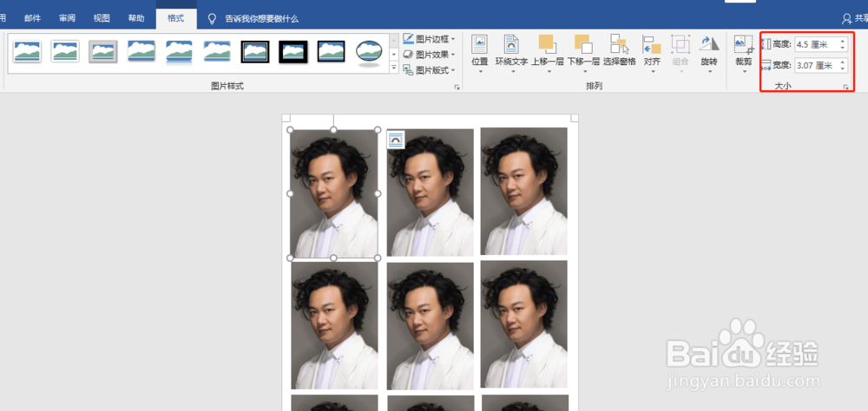Click bottom-middle sizing handle of selected photo
Image resolution: width=868 pixels, height=411 pixels.
[x=334, y=258]
